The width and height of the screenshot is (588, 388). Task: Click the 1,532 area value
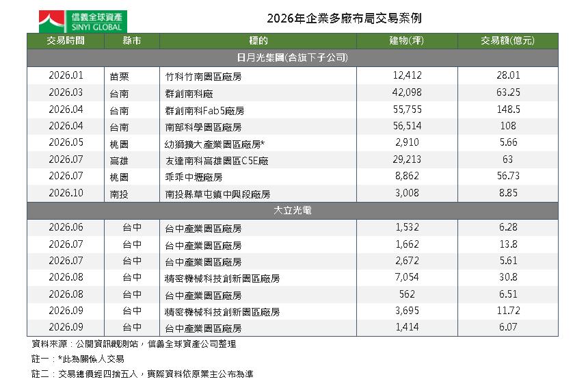pos(407,227)
